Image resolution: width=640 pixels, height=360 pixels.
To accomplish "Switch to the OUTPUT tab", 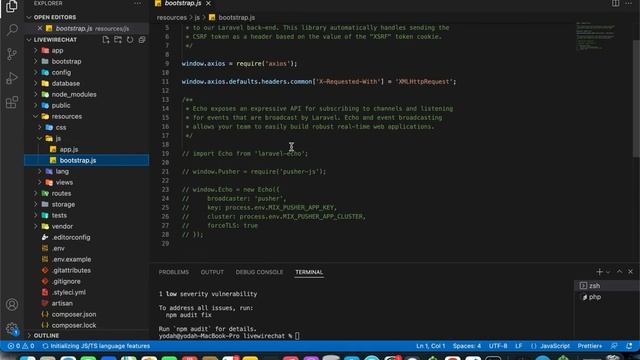I will (x=212, y=272).
